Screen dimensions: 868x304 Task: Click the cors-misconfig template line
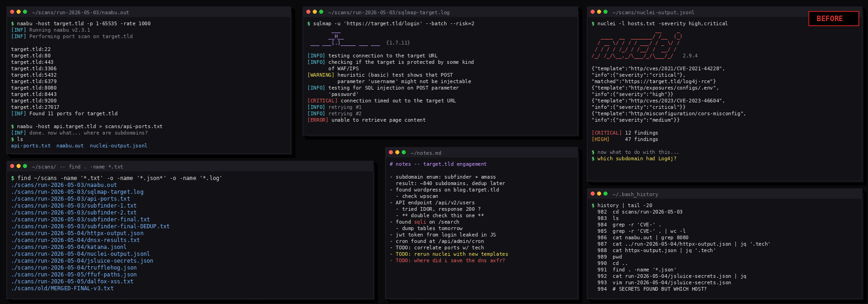[669, 113]
